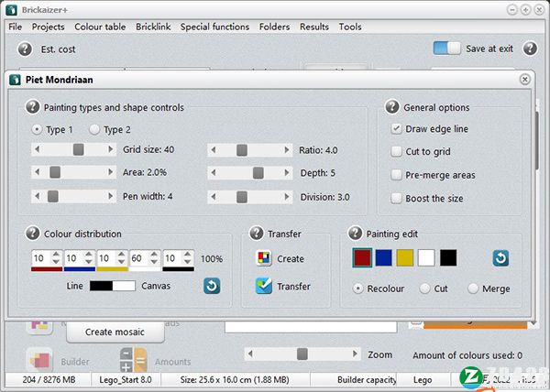Click the red percentage input field
550x392 pixels.
(41, 258)
